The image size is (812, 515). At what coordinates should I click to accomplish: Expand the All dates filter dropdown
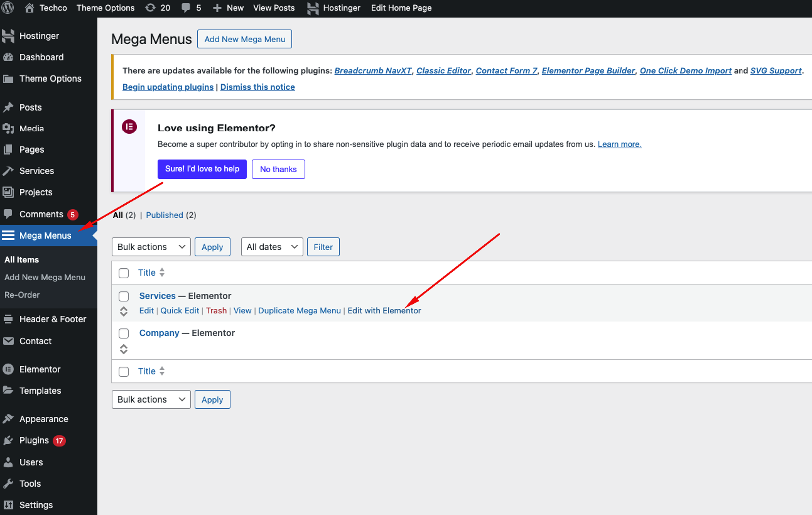[272, 247]
